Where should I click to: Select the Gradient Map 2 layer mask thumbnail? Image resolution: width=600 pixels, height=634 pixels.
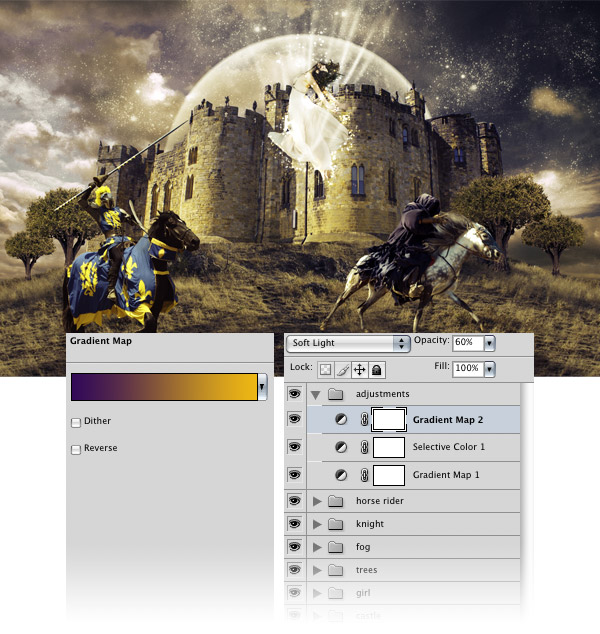click(x=389, y=419)
